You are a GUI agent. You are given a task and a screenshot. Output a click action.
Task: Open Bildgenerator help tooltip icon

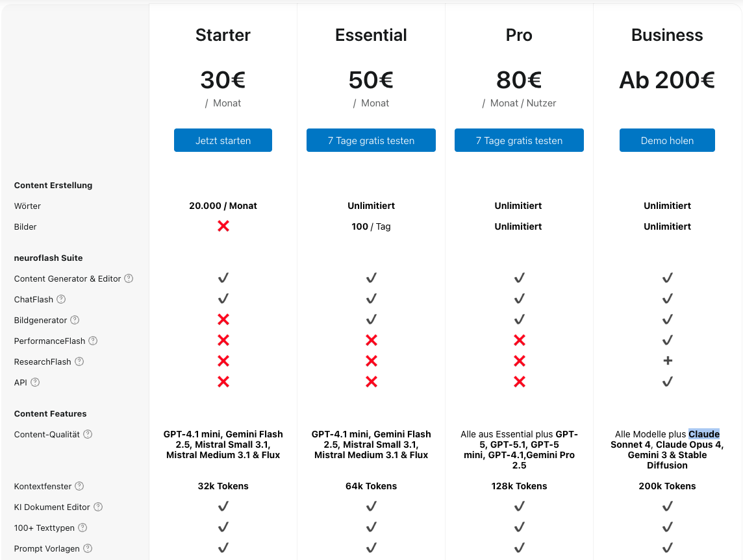(x=75, y=320)
